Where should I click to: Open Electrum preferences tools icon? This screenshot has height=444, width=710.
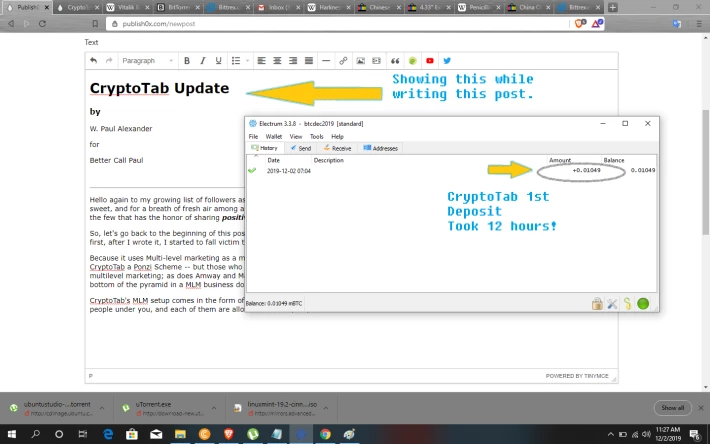(x=612, y=304)
